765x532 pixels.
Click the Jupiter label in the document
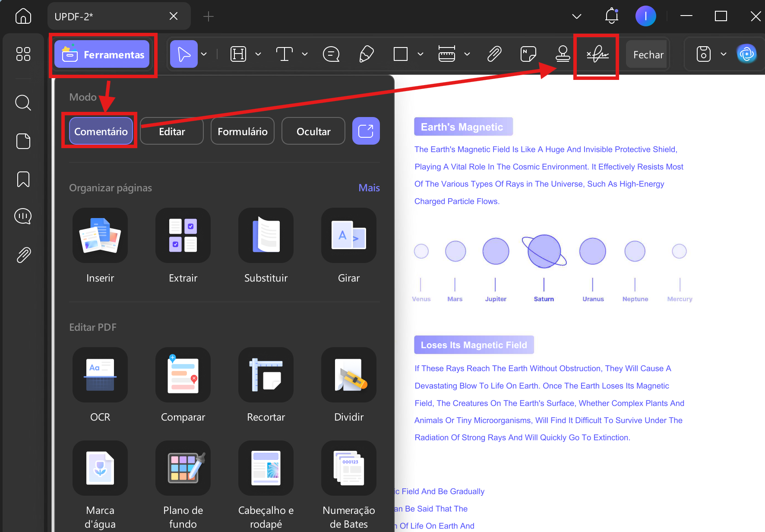496,299
